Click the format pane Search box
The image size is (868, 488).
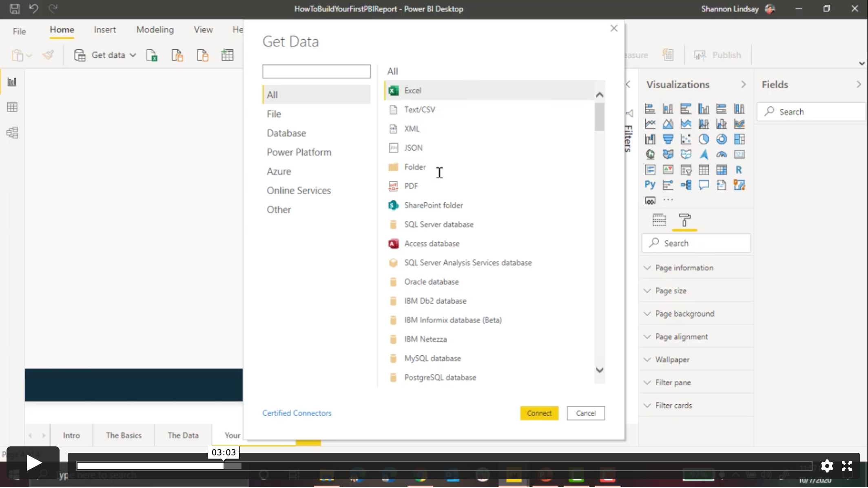tap(696, 243)
